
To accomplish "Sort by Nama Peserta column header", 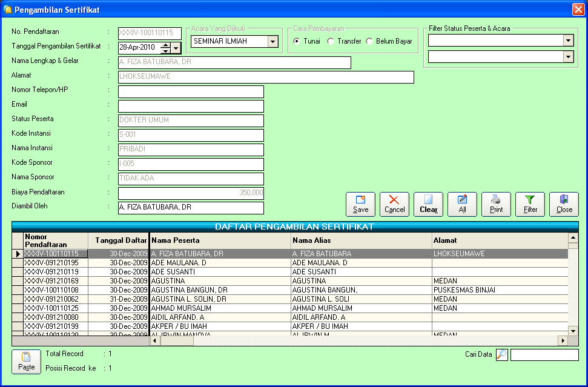I will [x=220, y=240].
